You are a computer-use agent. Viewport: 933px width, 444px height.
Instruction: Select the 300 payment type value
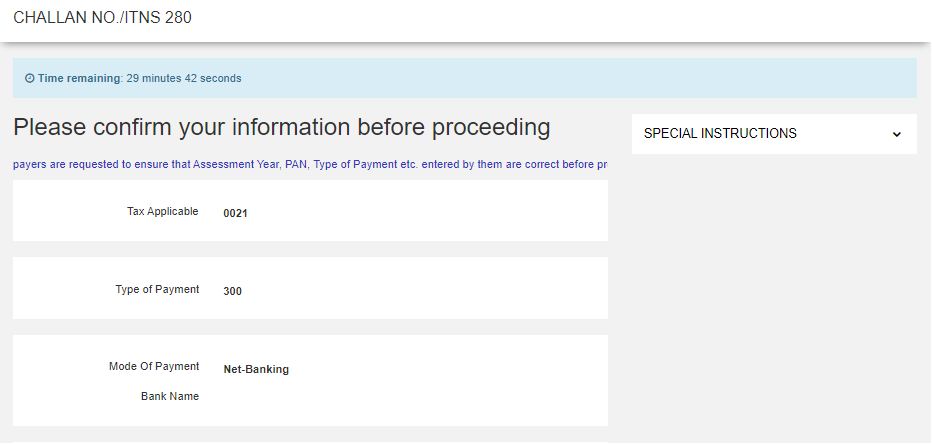(233, 291)
